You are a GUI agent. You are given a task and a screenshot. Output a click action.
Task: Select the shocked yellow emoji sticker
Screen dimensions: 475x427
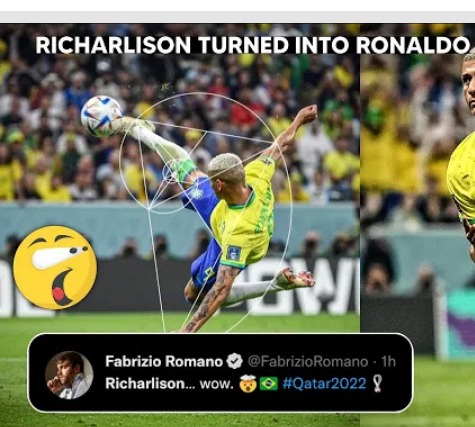click(x=55, y=267)
